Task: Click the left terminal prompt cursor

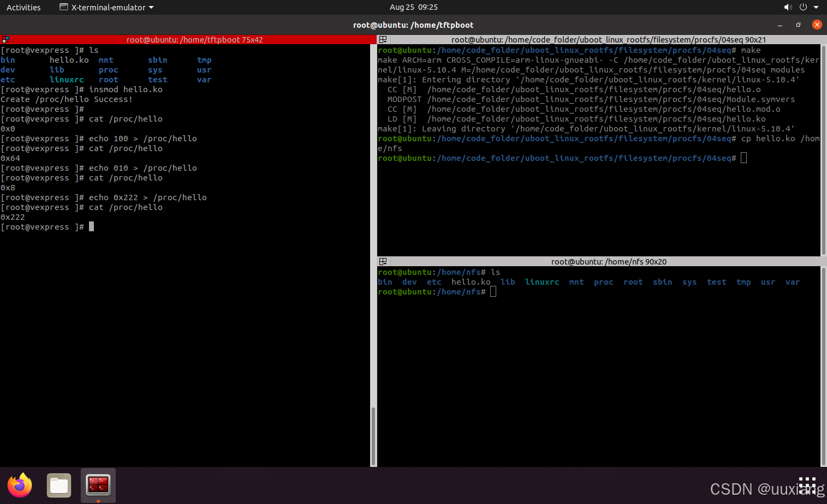Action: pos(91,226)
